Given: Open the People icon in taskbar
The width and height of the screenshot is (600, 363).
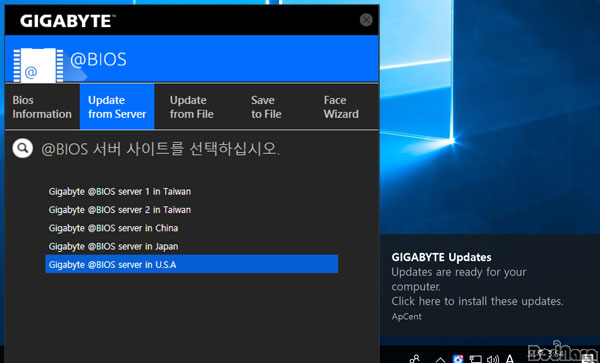Looking at the screenshot, I should coord(414,359).
